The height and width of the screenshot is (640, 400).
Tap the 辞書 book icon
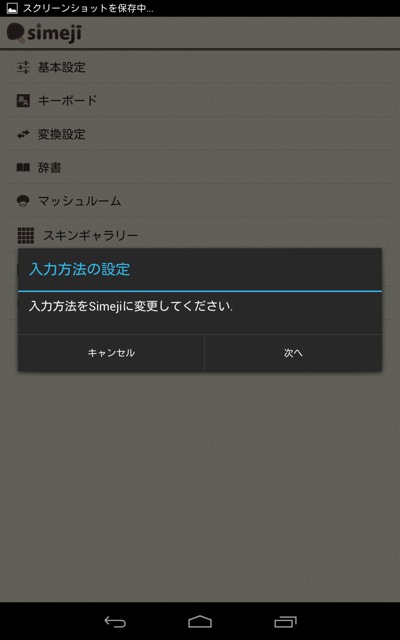point(23,167)
